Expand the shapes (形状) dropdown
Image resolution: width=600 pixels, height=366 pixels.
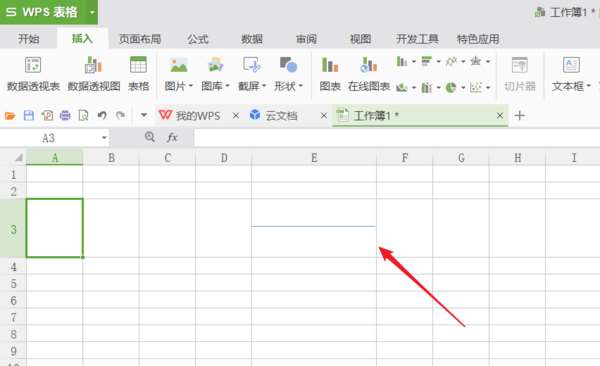pos(301,86)
